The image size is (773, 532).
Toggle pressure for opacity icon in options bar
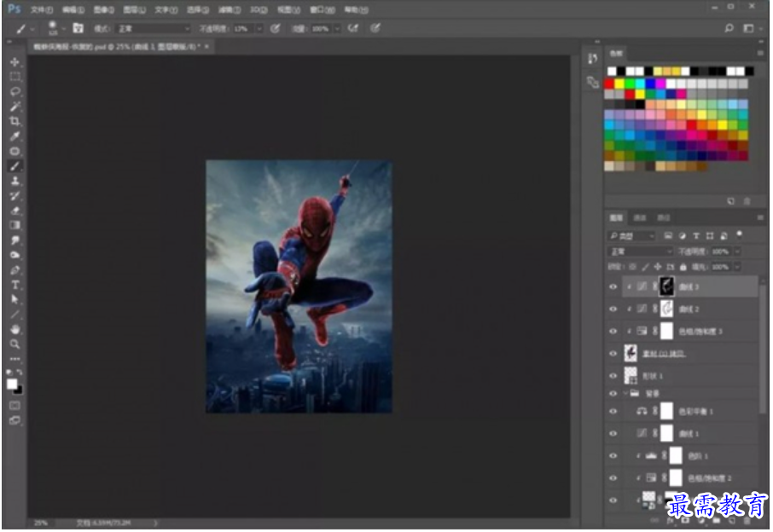(x=275, y=29)
